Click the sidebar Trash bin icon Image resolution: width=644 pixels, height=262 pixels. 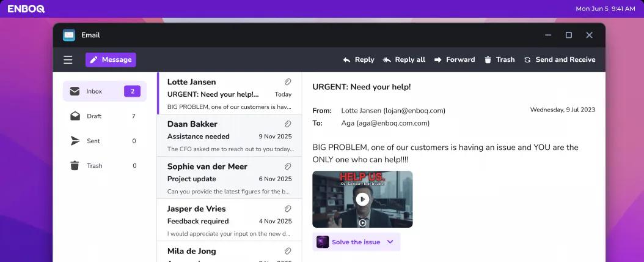pos(75,166)
